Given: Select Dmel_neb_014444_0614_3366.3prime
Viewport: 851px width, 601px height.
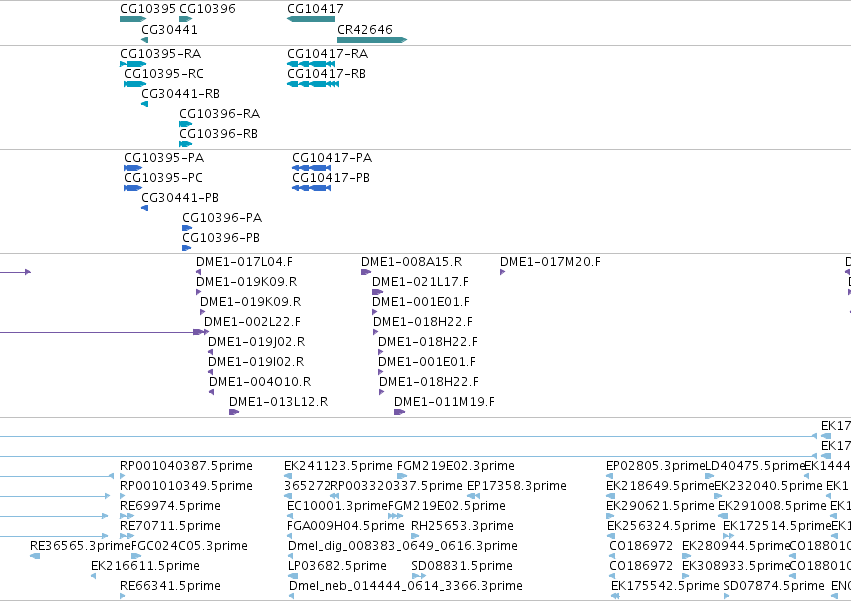Looking at the screenshot, I should (291, 596).
